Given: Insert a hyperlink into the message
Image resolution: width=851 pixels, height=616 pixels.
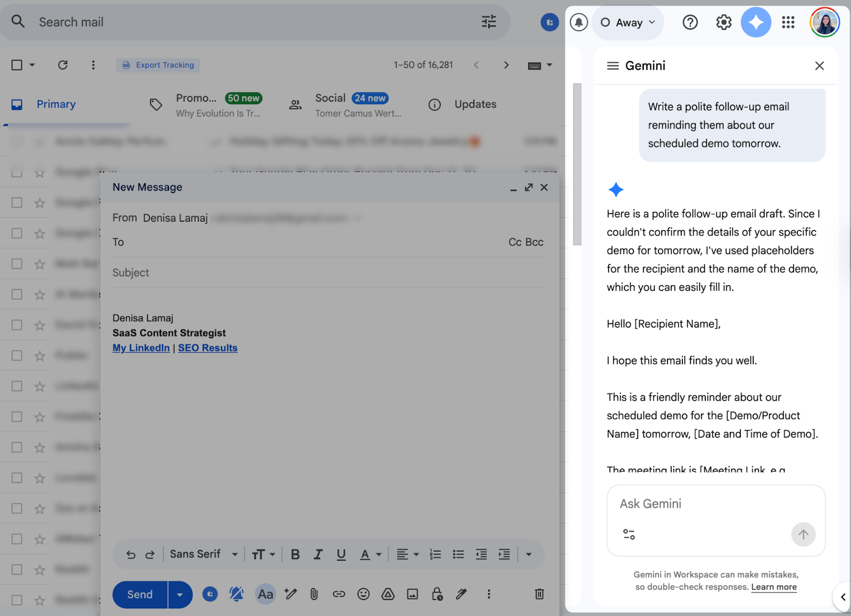Looking at the screenshot, I should pos(339,594).
